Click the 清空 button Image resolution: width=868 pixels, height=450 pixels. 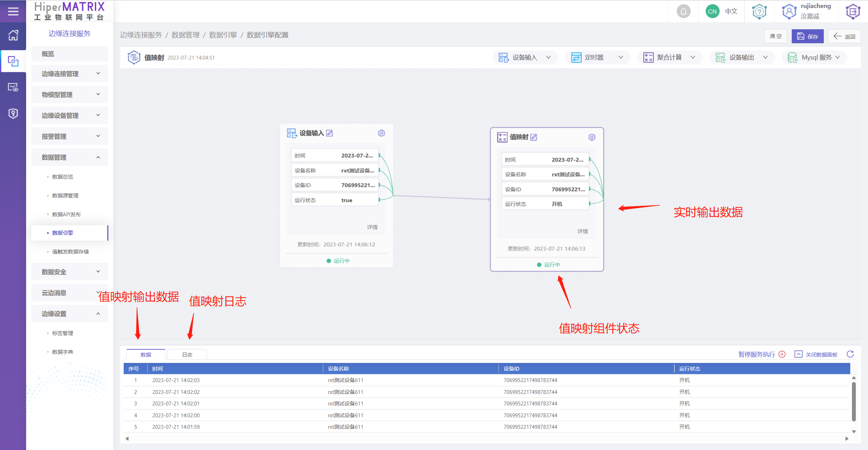pos(776,36)
